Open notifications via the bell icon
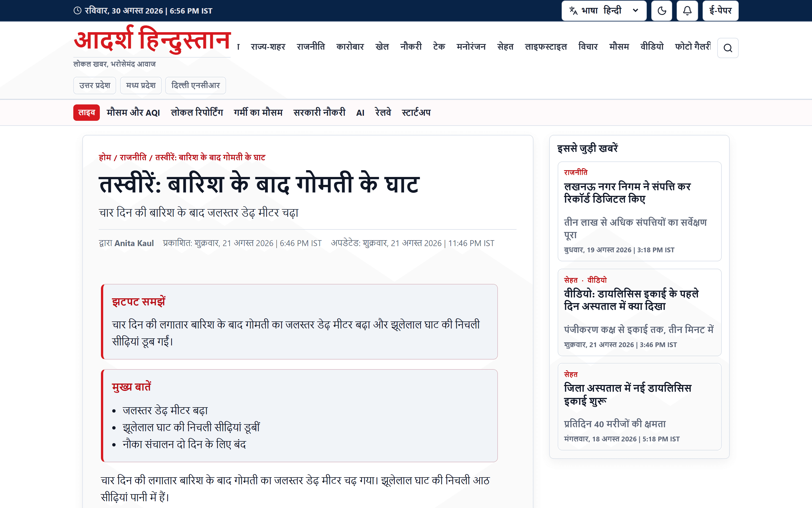Viewport: 812px width, 508px height. click(687, 11)
